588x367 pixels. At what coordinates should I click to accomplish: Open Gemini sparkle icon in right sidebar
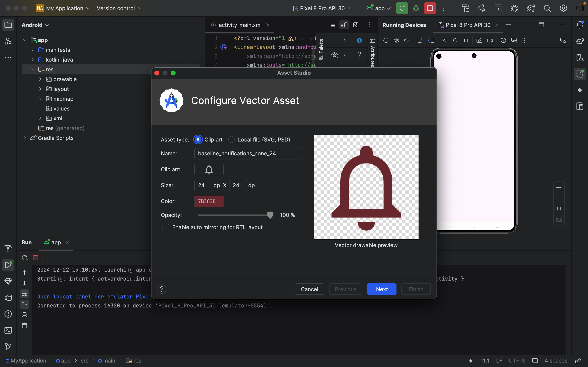point(580,90)
